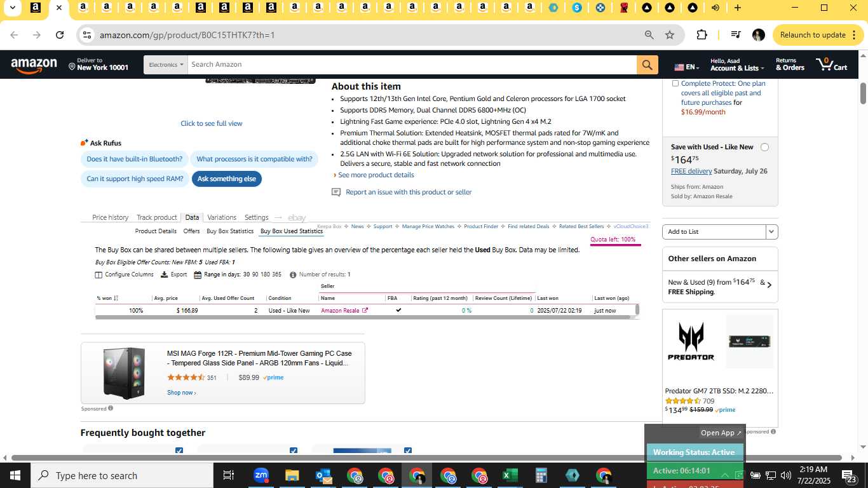Screen dimensions: 868x488
Task: Switch to Buy Box Statistics sub-tab
Action: [230, 231]
